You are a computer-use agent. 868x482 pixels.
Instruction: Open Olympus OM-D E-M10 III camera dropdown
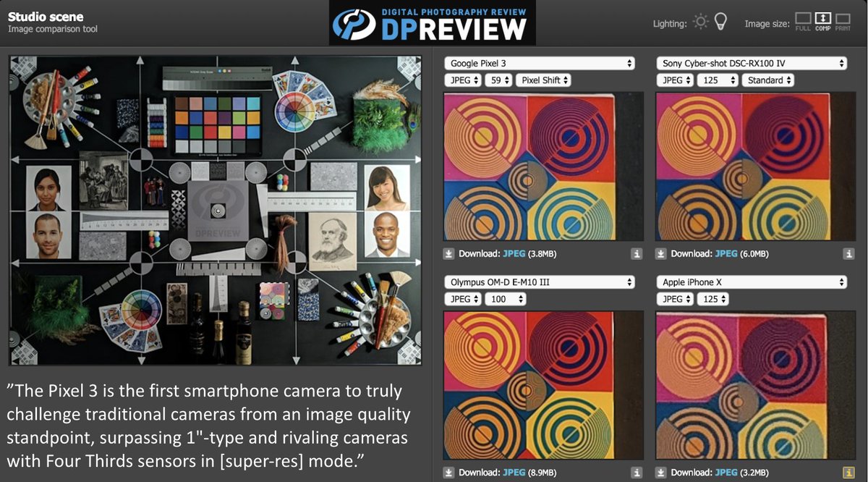(x=540, y=282)
